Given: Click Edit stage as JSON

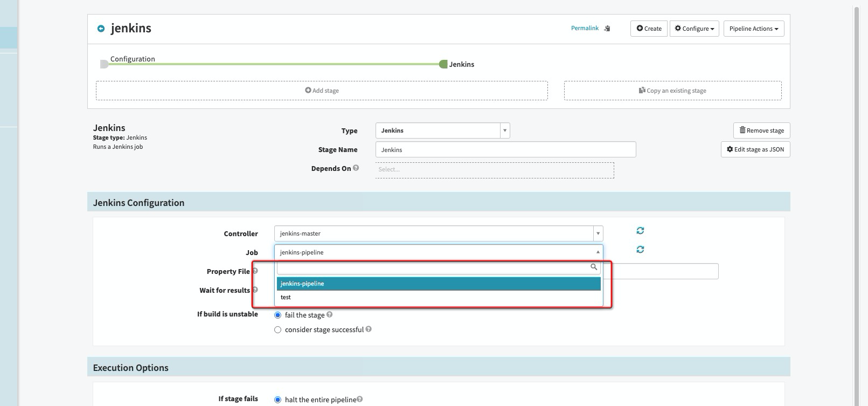Looking at the screenshot, I should click(755, 149).
